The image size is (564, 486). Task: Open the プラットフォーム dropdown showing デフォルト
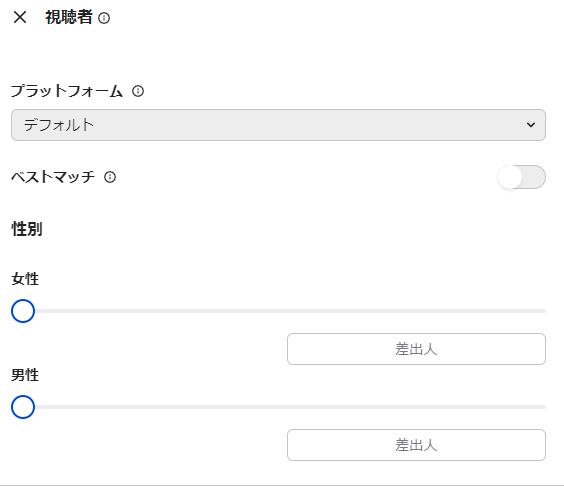(x=278, y=125)
